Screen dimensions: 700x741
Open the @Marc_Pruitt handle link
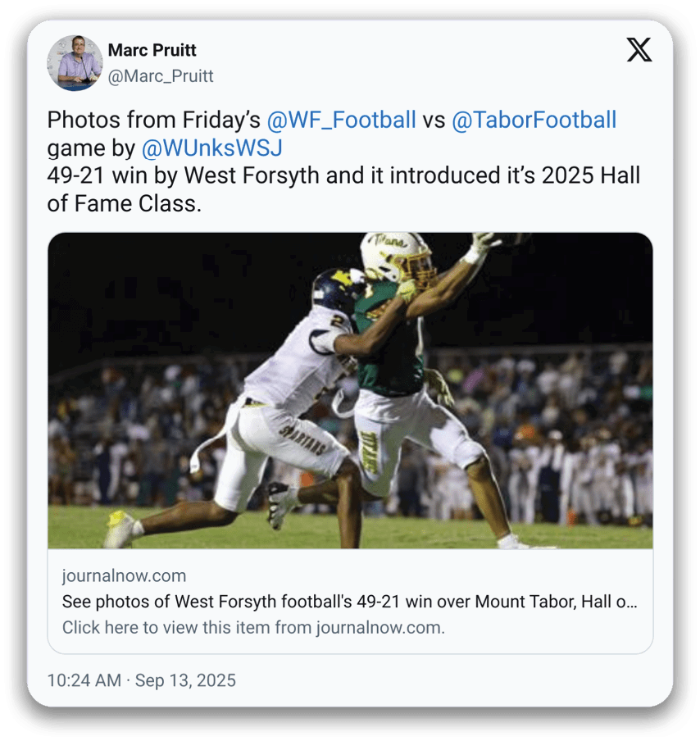pyautogui.click(x=160, y=76)
